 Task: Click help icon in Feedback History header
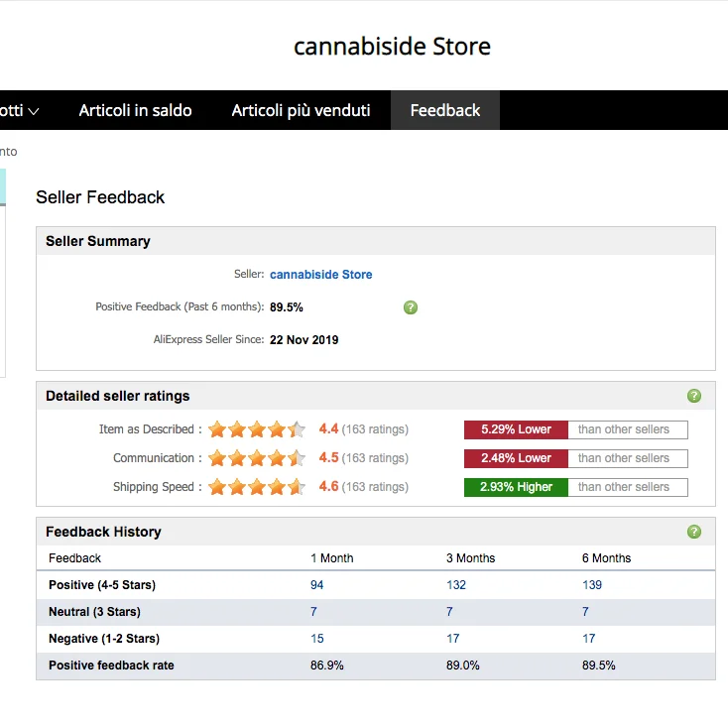pos(694,532)
